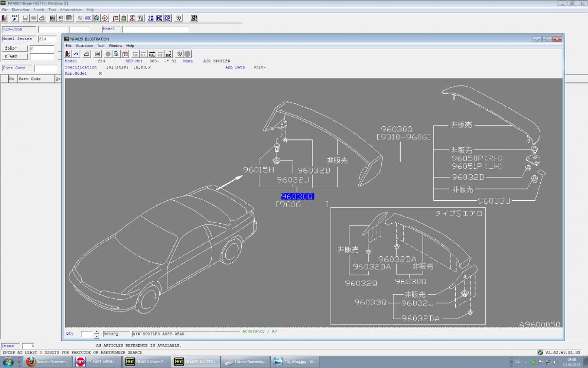Click the OP icon in main toolbar
This screenshot has height=368, width=588.
pyautogui.click(x=167, y=18)
